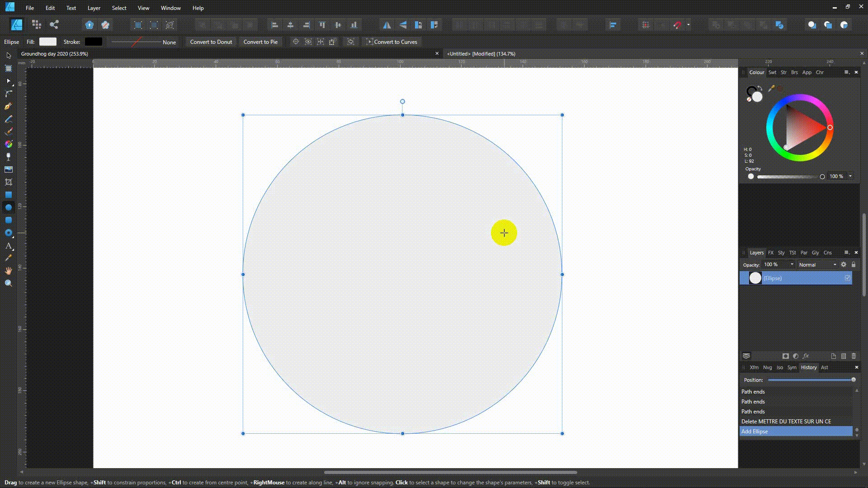Screen dimensions: 868x488
Task: Switch to the Swt swatches tab
Action: click(772, 72)
